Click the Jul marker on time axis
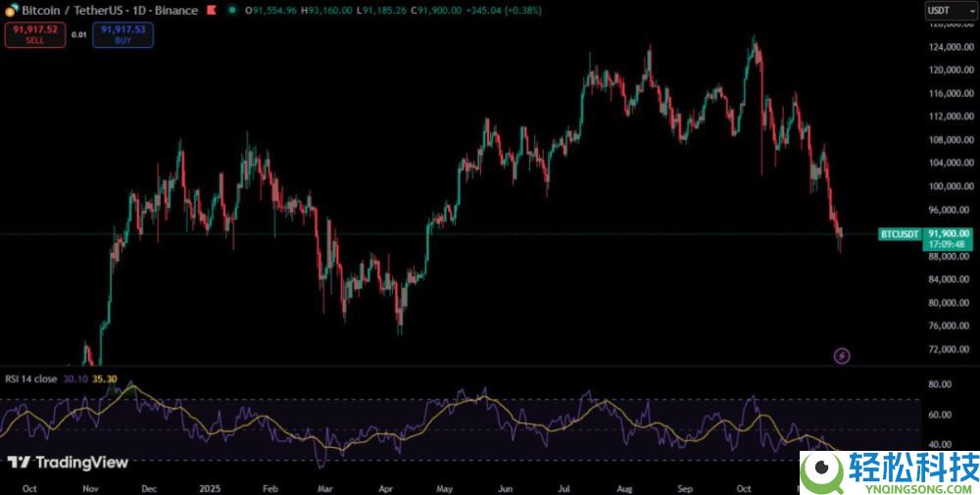This screenshot has height=495, width=980. (x=564, y=487)
